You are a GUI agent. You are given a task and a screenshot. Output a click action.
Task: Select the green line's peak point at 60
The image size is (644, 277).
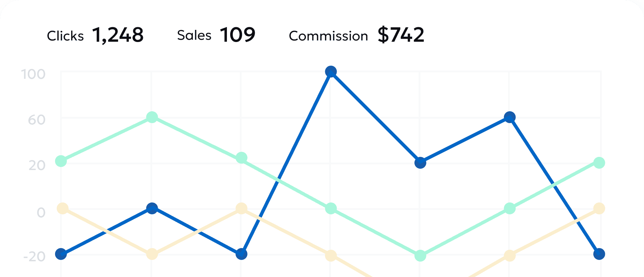[152, 117]
